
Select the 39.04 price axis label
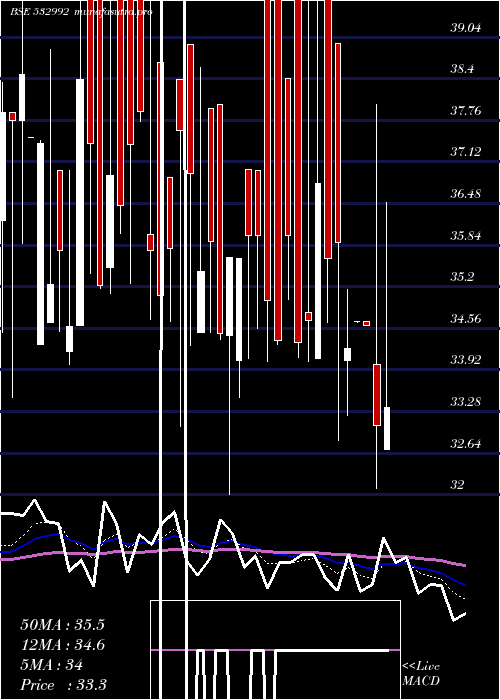466,28
